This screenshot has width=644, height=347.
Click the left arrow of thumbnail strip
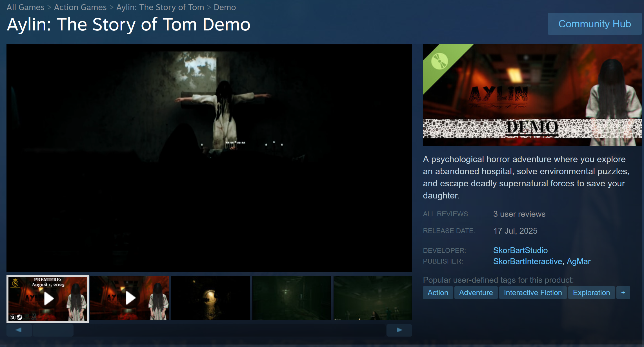(19, 330)
